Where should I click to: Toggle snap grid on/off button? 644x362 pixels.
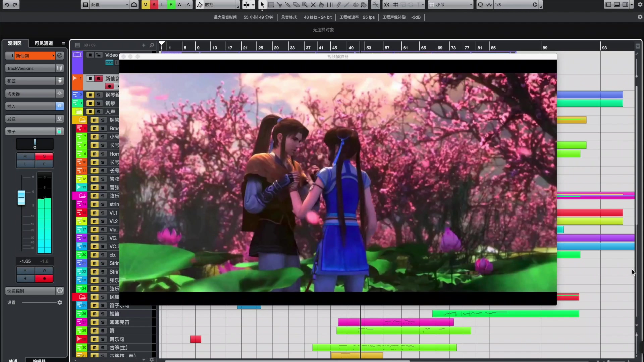(396, 5)
